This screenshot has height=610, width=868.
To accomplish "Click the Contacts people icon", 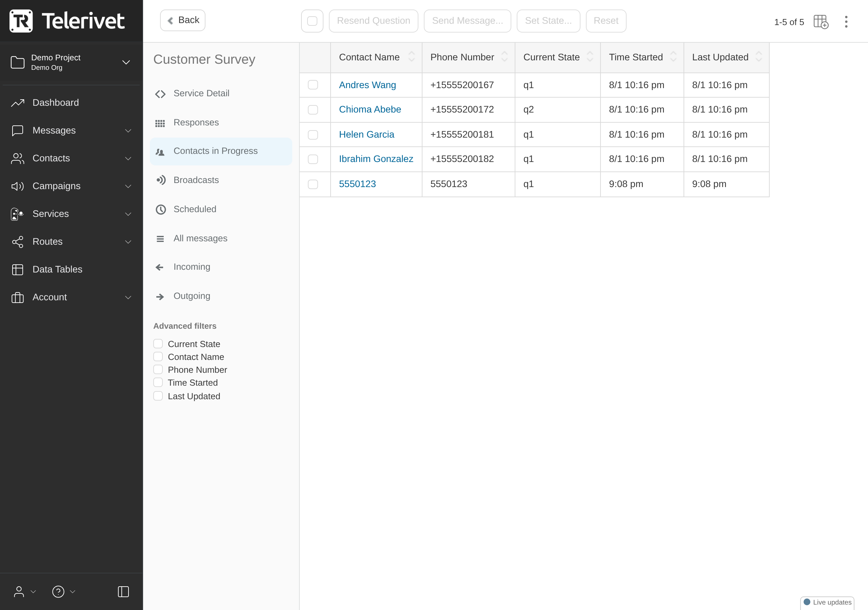I will (18, 158).
